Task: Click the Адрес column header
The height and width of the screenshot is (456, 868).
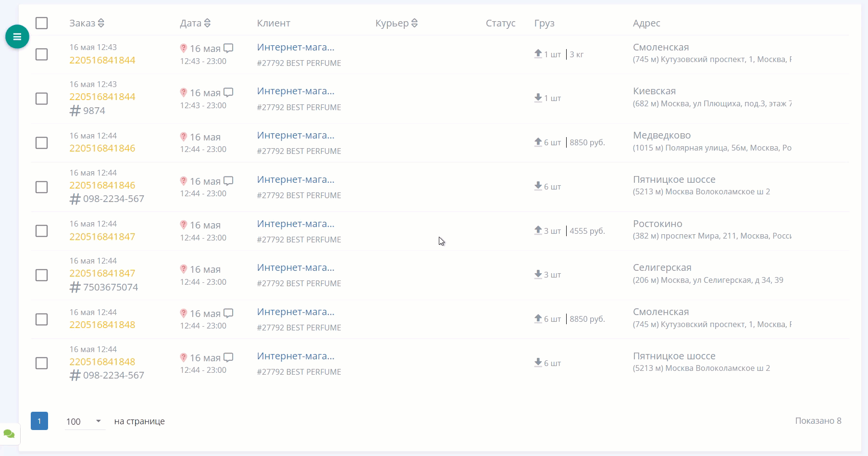Action: pyautogui.click(x=646, y=23)
